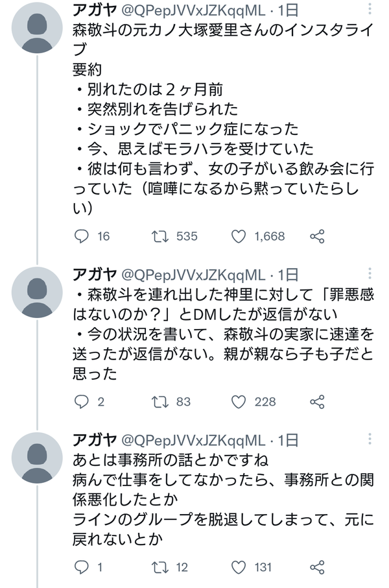The image size is (389, 588).
Task: Like the tweet with 228 likes
Action: (x=239, y=402)
